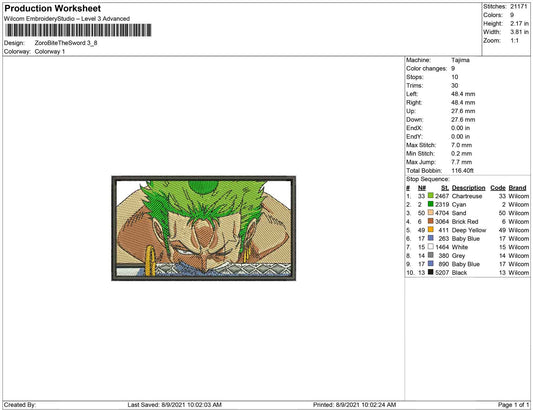Click the Production Worksheet title
The width and height of the screenshot is (533, 410).
click(52, 8)
